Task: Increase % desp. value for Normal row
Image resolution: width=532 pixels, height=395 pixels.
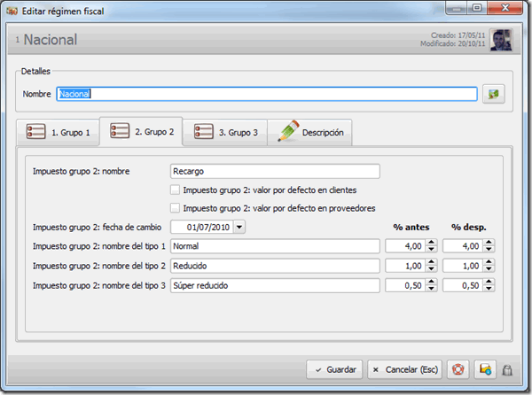Action: coord(489,243)
